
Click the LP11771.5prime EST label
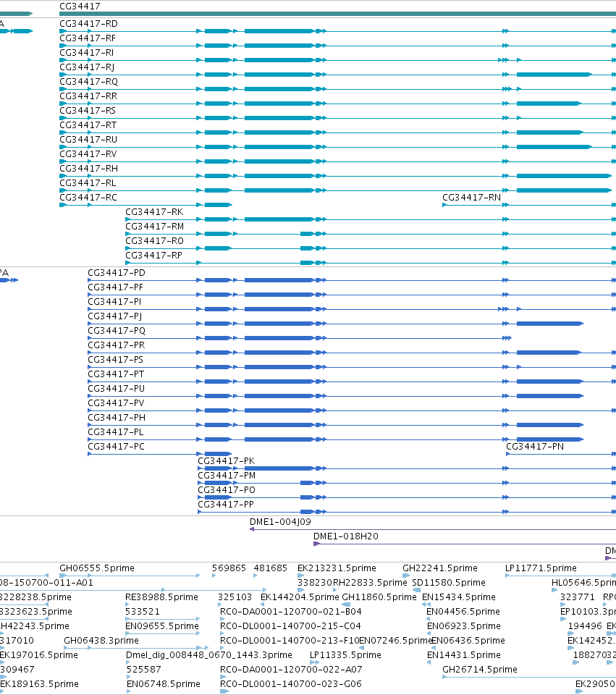click(x=541, y=568)
